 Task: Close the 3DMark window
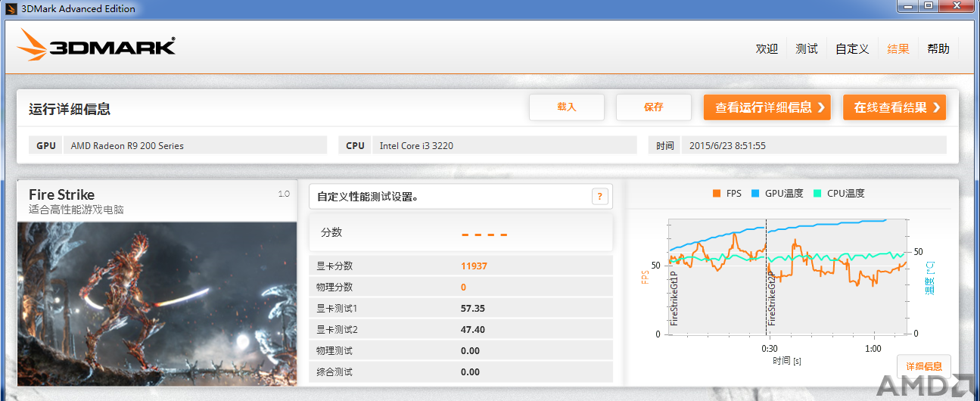[x=957, y=6]
